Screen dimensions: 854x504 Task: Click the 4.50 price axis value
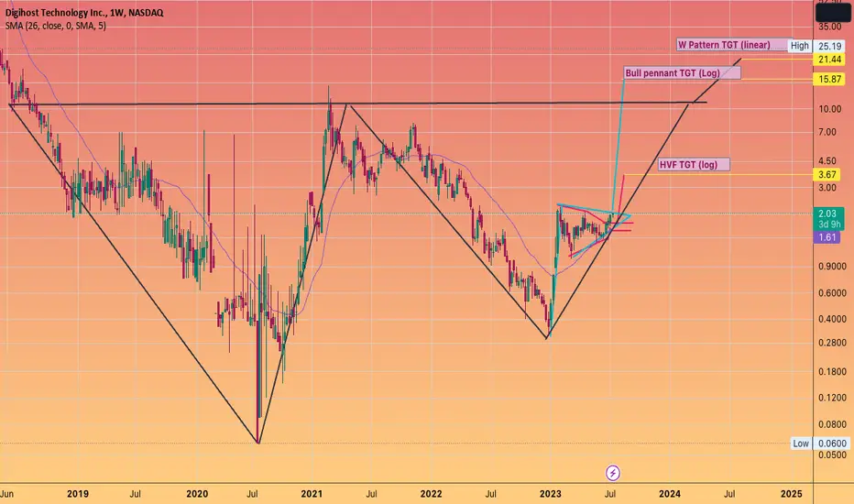827,160
